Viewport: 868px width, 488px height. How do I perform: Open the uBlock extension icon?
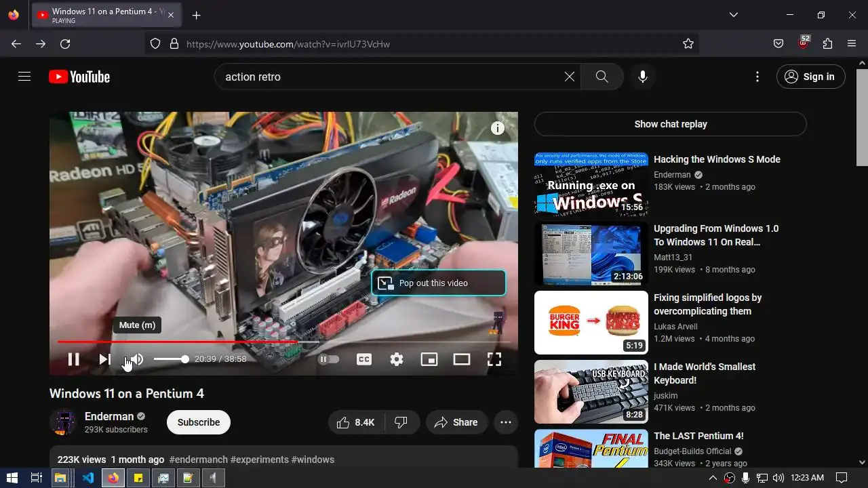pos(804,43)
